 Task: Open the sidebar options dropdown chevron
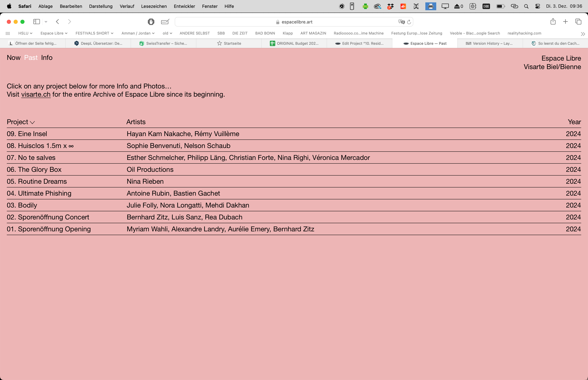(x=46, y=22)
